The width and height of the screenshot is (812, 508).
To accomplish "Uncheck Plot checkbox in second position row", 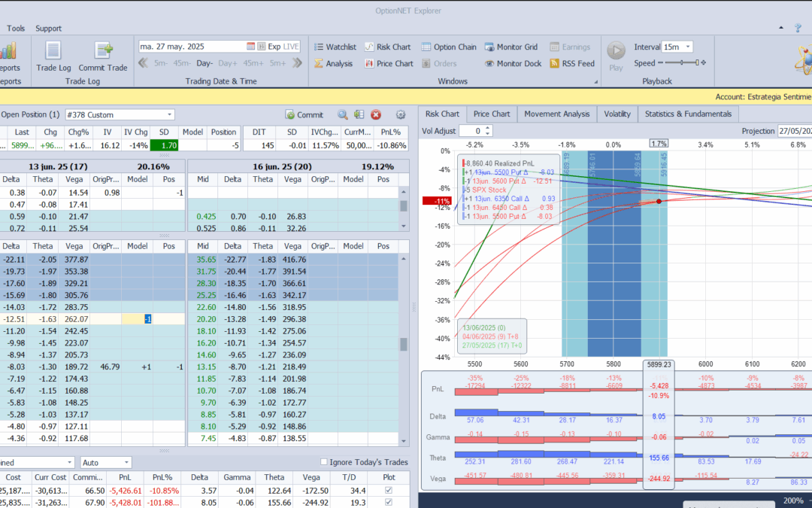I will (x=388, y=502).
